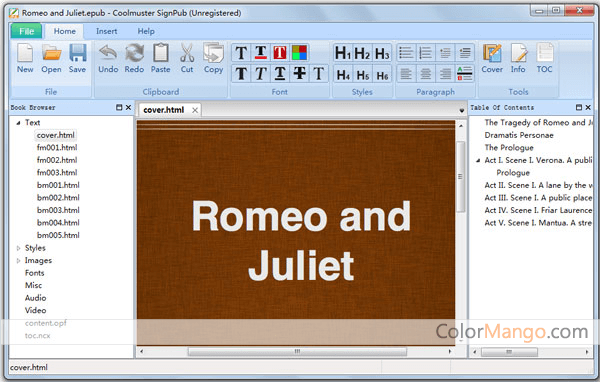Cut selection with the scissors icon
This screenshot has height=382, width=600.
point(187,58)
